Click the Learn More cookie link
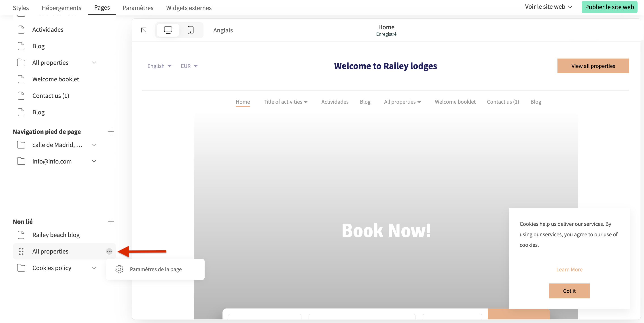The width and height of the screenshot is (644, 323). [569, 269]
